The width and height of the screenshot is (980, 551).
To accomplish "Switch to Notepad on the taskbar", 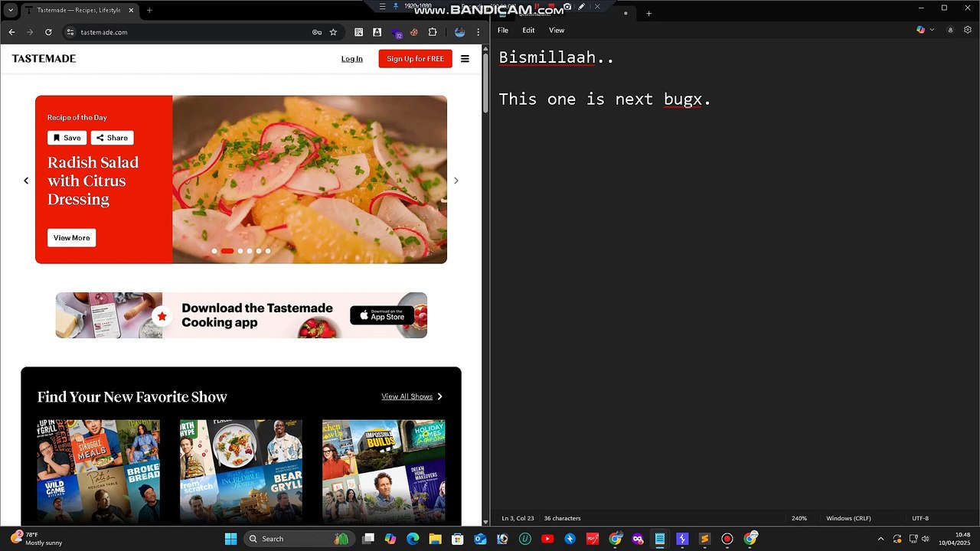I will pos(660,539).
